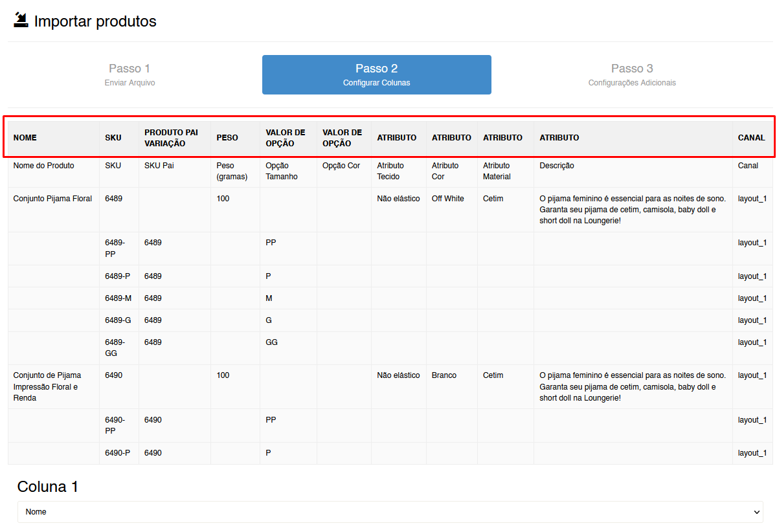The image size is (777, 532).
Task: Click parent SKU 6489 in the 6489-G row
Action: click(153, 320)
